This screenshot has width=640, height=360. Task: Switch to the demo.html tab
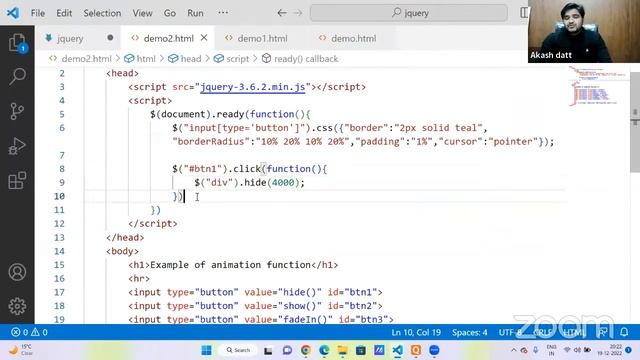(x=353, y=38)
